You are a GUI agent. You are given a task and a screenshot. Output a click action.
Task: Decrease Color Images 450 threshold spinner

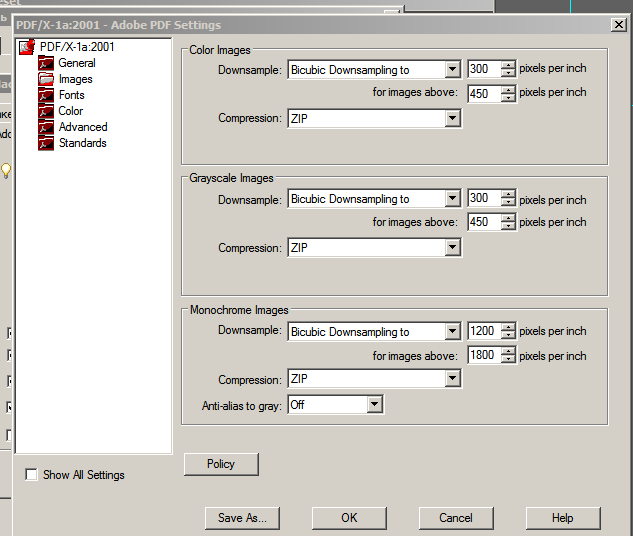click(508, 98)
